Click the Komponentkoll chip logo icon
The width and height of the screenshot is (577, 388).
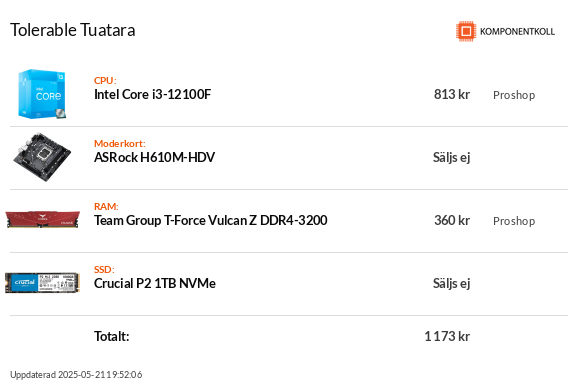click(x=466, y=31)
